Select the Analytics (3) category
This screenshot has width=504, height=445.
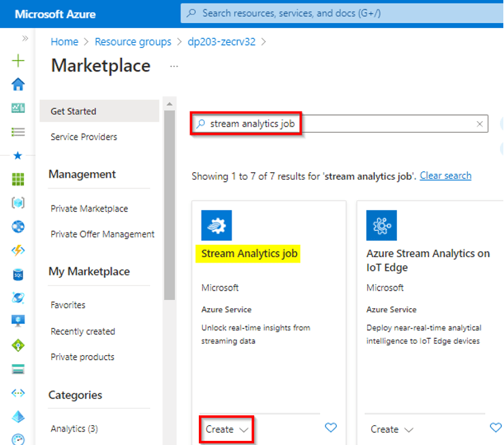(74, 429)
